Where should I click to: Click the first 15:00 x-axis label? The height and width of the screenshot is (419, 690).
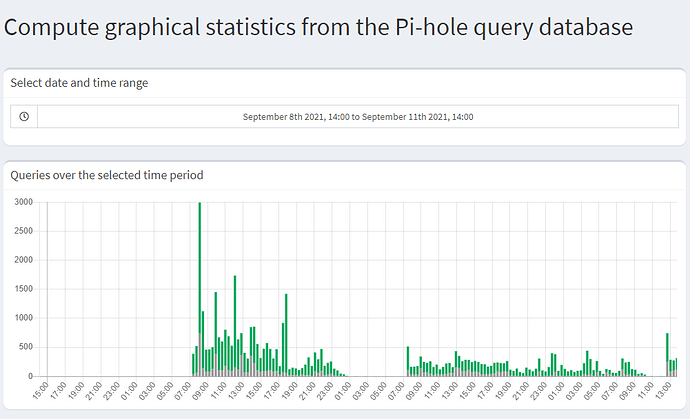pos(41,391)
